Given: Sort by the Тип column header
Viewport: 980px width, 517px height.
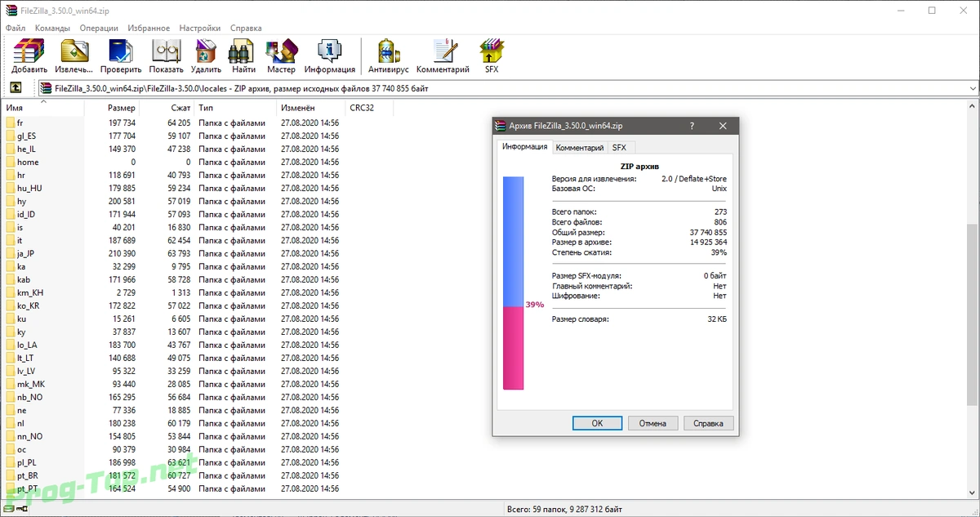Looking at the screenshot, I should [235, 108].
